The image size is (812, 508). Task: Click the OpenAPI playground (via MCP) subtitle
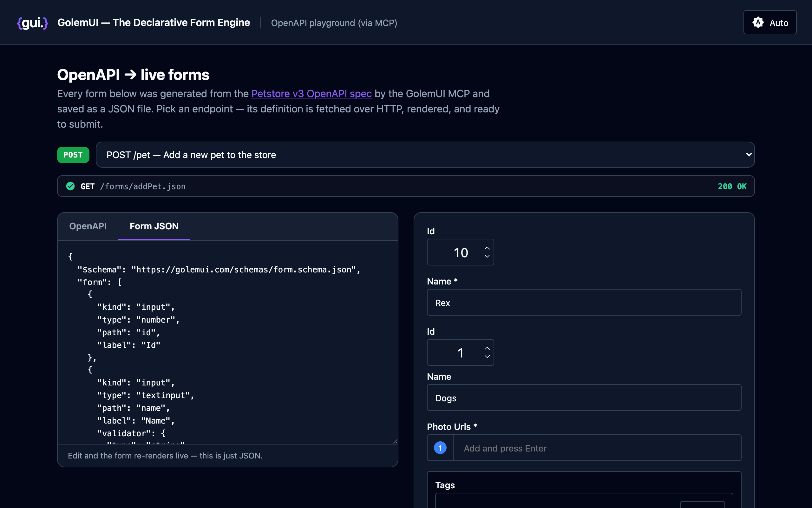pyautogui.click(x=334, y=23)
